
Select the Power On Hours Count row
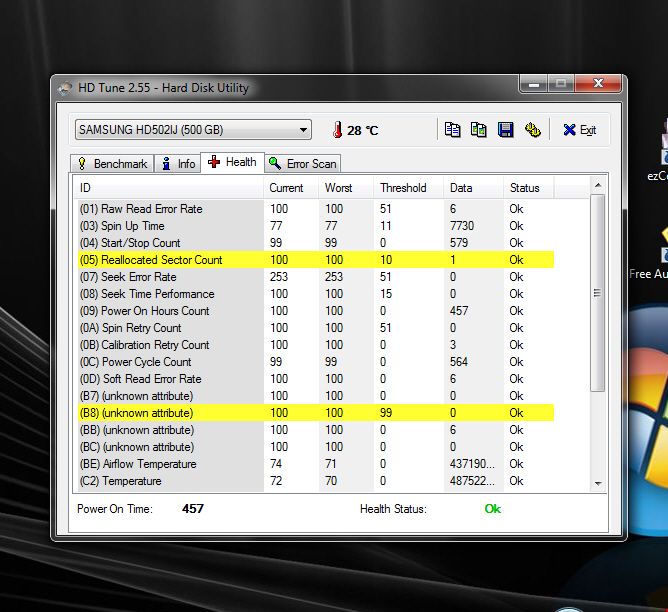(x=316, y=311)
